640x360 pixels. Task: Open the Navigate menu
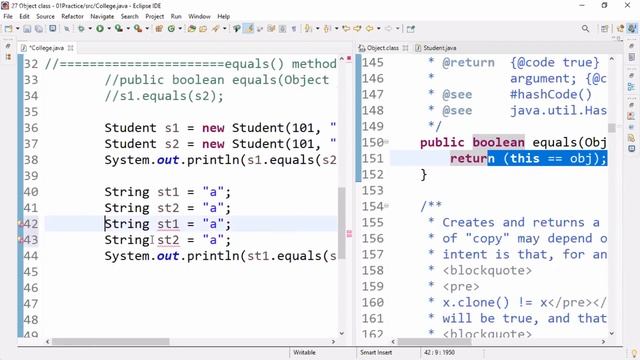(102, 16)
